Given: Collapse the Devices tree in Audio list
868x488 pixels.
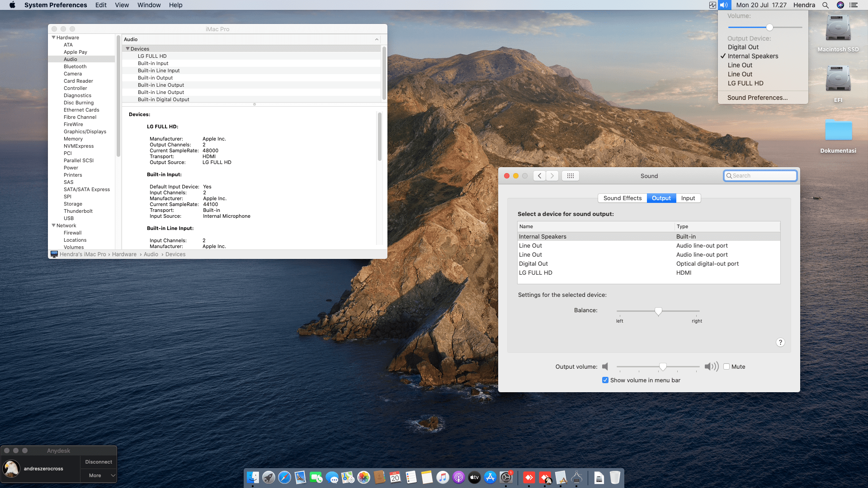Looking at the screenshot, I should click(127, 49).
